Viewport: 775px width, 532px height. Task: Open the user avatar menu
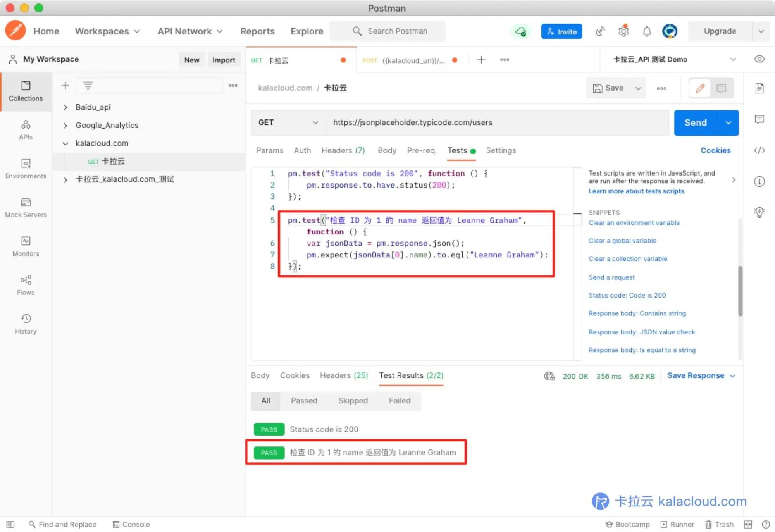click(670, 31)
